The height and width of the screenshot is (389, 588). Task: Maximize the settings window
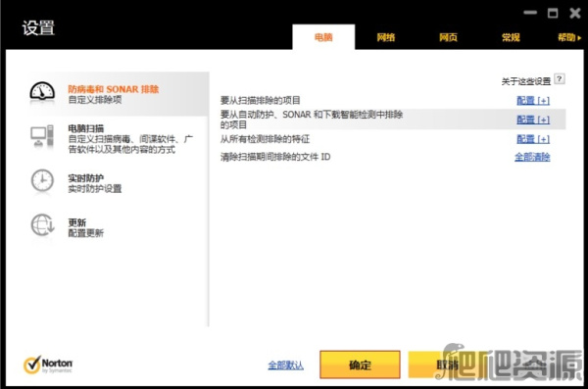click(553, 13)
